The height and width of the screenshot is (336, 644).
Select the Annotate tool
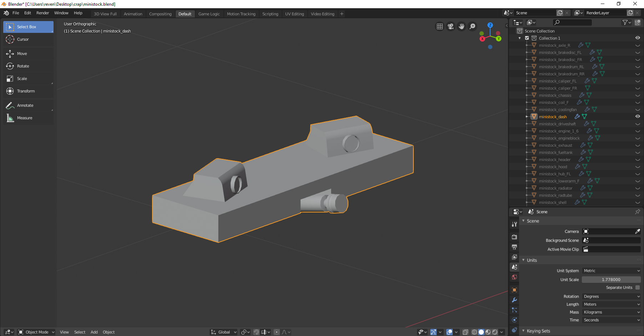point(25,105)
